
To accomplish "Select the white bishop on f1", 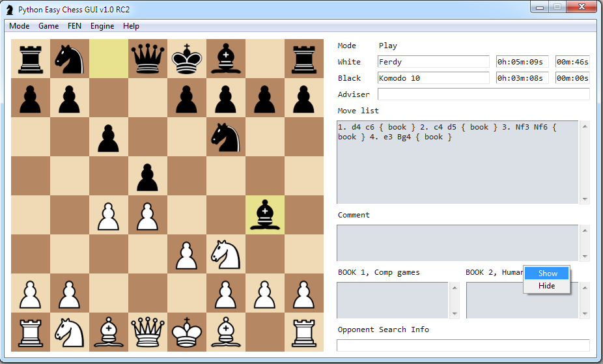I will tap(226, 331).
